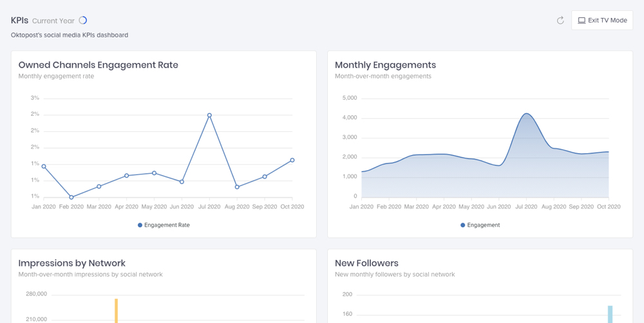The image size is (644, 323).
Task: Click the refresh dashboard icon
Action: (560, 21)
